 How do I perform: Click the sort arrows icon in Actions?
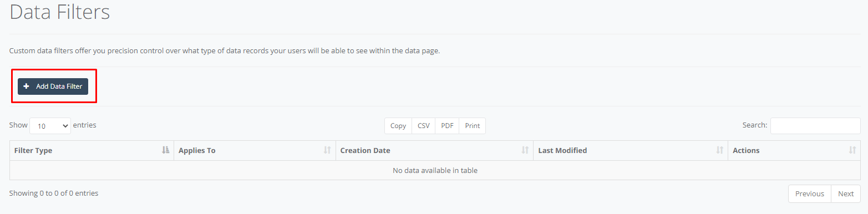[x=852, y=150]
